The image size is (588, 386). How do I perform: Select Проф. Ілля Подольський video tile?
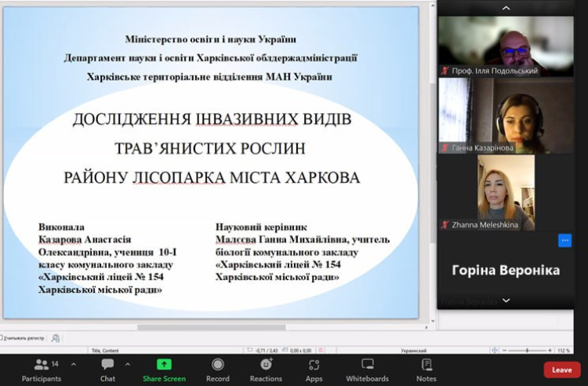(506, 46)
